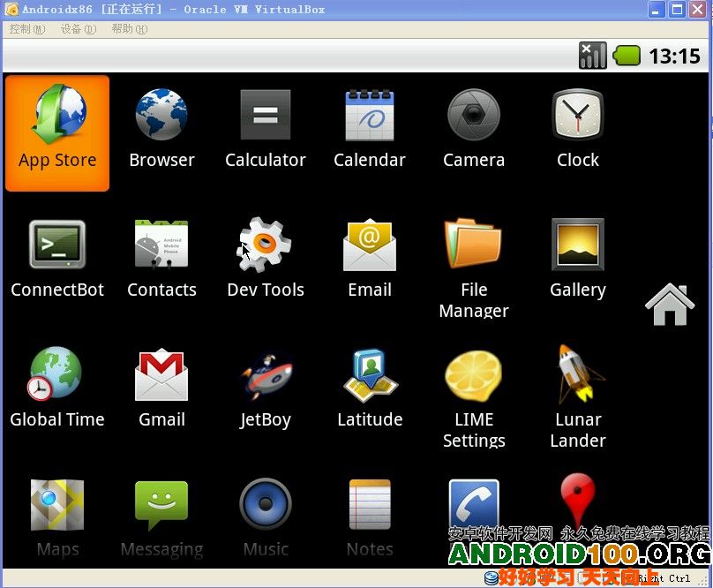
Task: Tap the signal strength status icon
Action: pyautogui.click(x=592, y=56)
